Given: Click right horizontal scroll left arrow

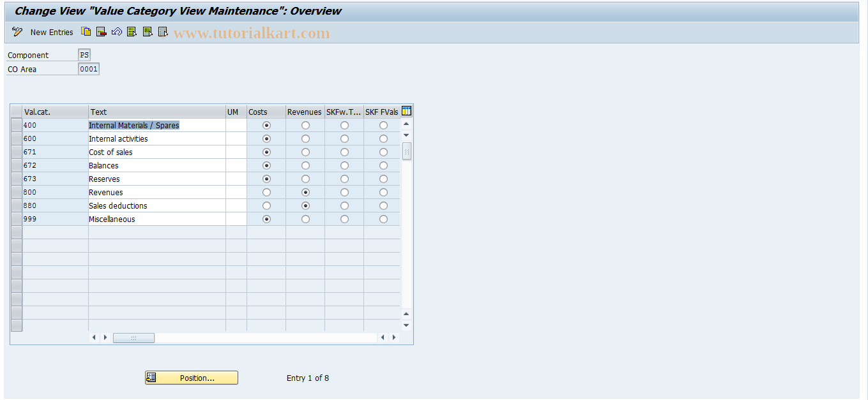Looking at the screenshot, I should (x=383, y=337).
